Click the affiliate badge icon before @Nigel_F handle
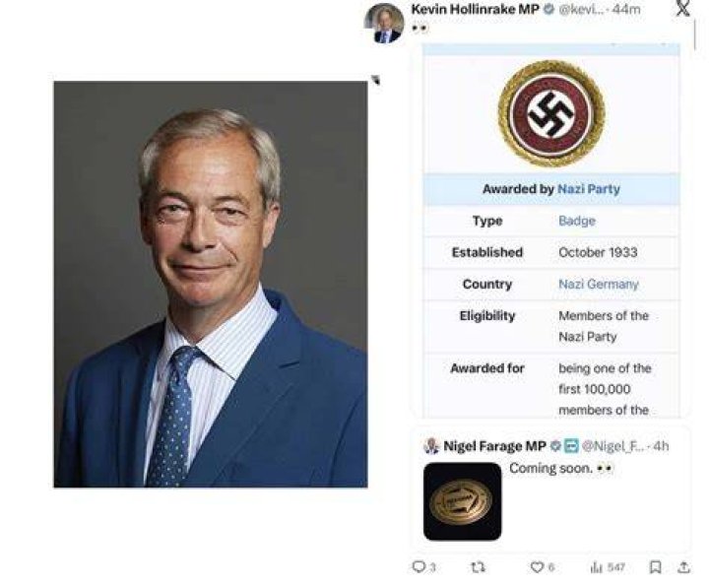 [570, 446]
